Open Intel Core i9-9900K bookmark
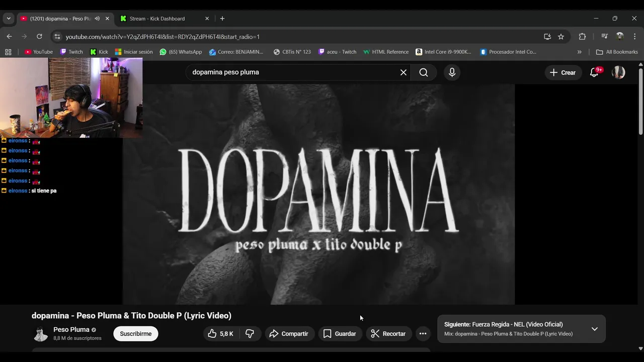 (x=444, y=52)
